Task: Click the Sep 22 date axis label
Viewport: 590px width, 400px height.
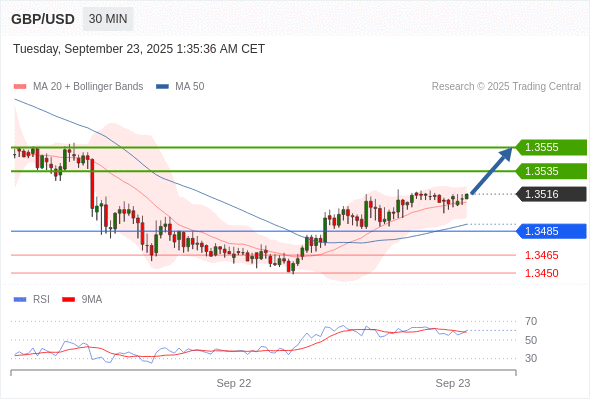Action: pos(234,383)
